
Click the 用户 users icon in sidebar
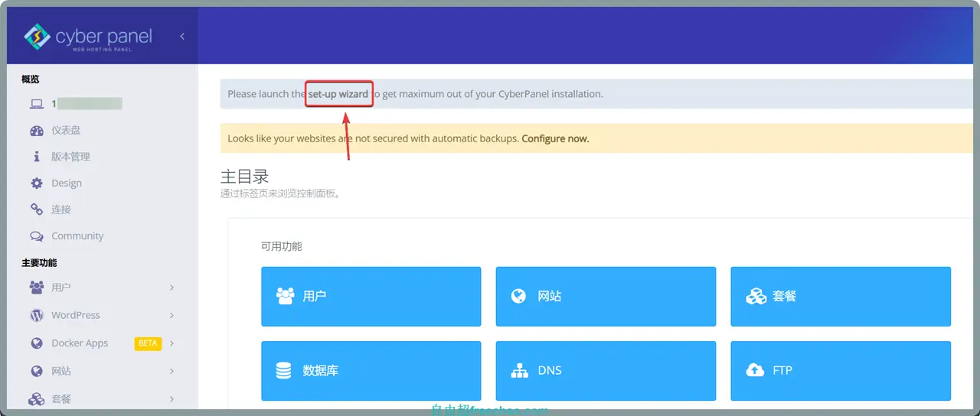[37, 288]
